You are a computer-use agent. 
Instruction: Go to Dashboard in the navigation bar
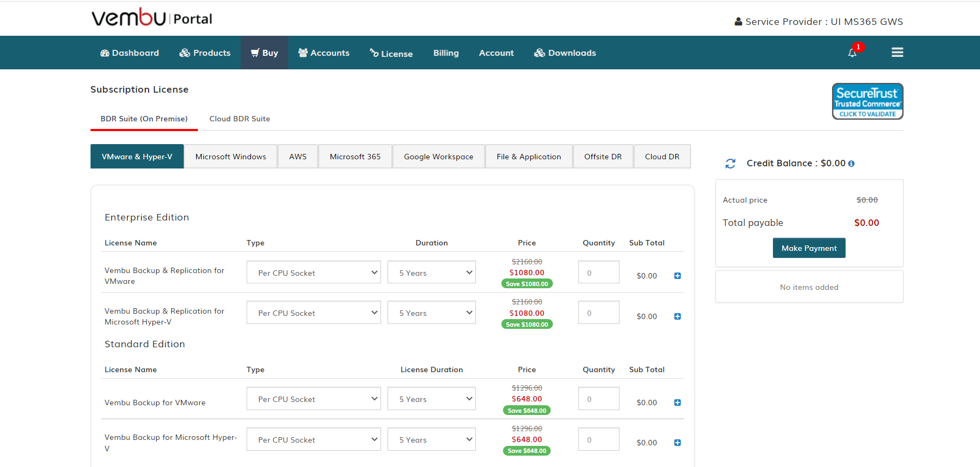[x=130, y=53]
